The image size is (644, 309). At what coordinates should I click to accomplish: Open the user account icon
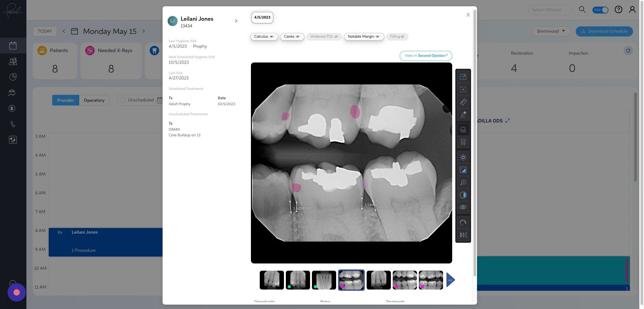pyautogui.click(x=632, y=10)
